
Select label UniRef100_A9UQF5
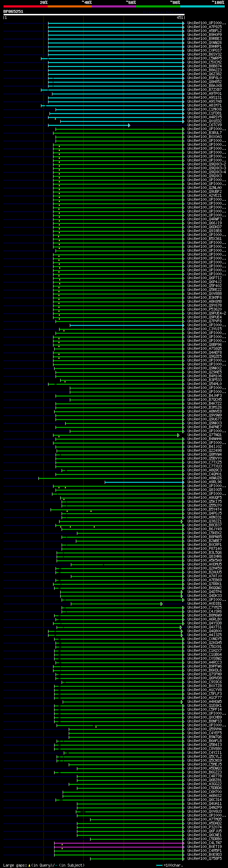[204, 498]
